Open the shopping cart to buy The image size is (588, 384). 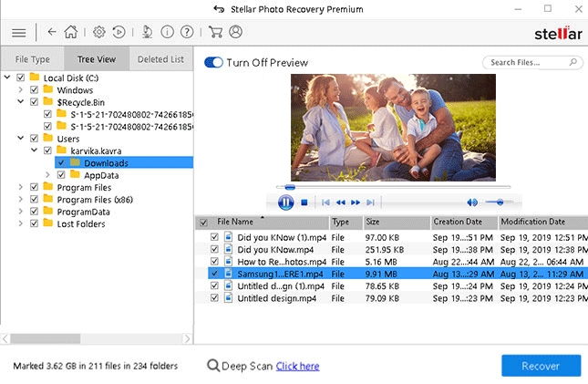pos(215,33)
